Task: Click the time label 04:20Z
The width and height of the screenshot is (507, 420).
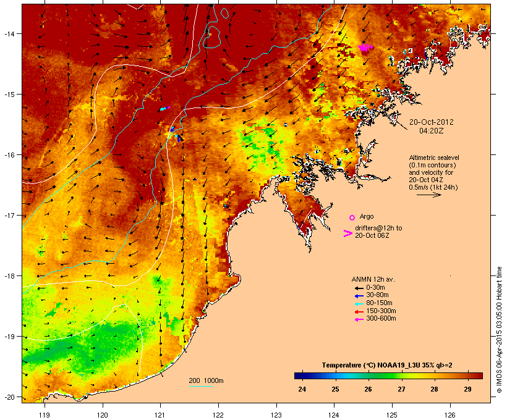Action: [x=432, y=131]
